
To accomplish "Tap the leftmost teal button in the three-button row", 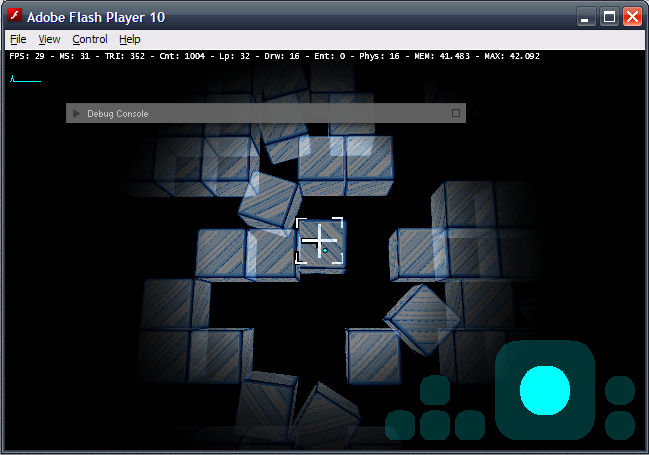I will coord(400,425).
